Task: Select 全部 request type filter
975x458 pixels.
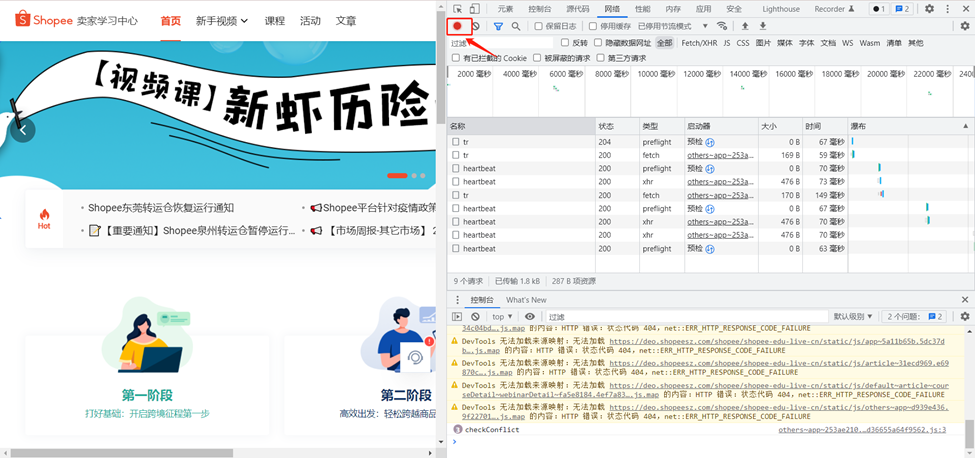Action: point(665,43)
